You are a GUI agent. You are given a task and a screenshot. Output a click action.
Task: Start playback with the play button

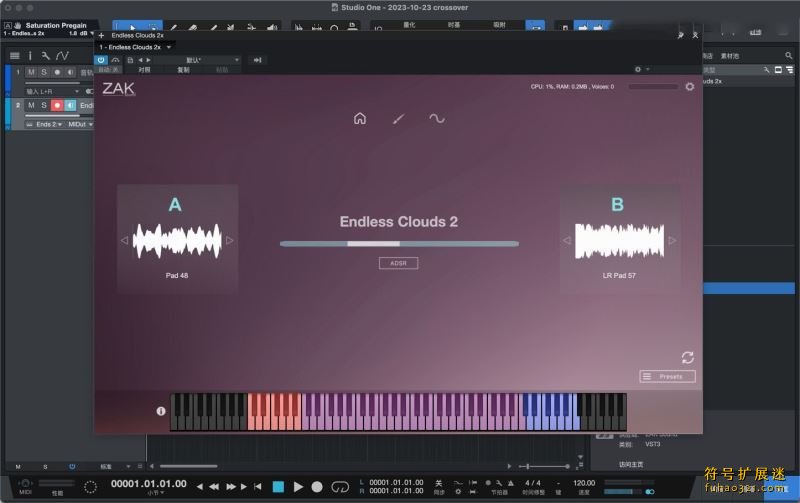point(298,487)
